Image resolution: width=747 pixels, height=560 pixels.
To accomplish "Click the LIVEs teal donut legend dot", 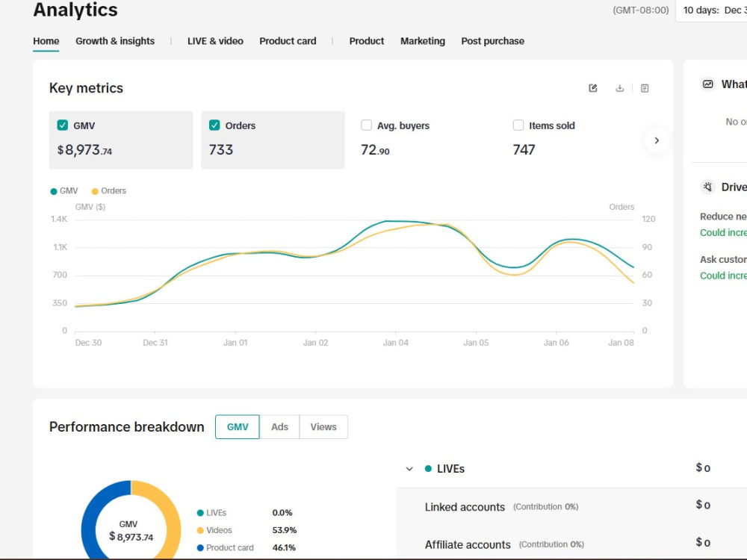I will tap(200, 513).
